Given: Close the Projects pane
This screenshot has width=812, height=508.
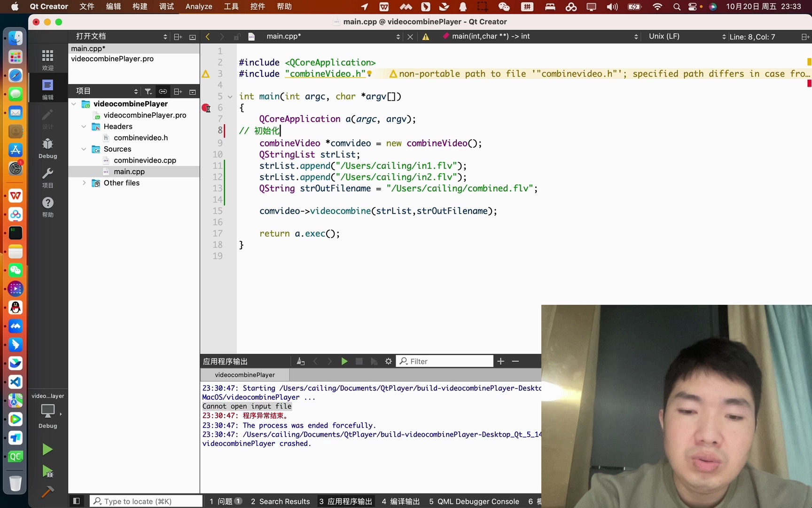Looking at the screenshot, I should coord(192,92).
